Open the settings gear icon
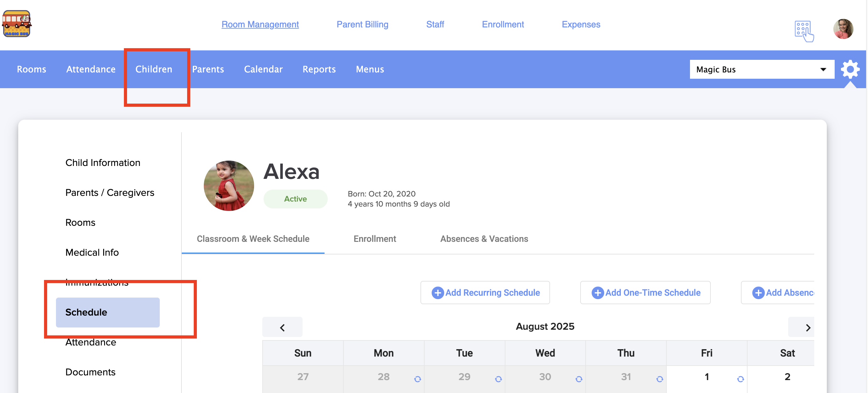 (849, 69)
